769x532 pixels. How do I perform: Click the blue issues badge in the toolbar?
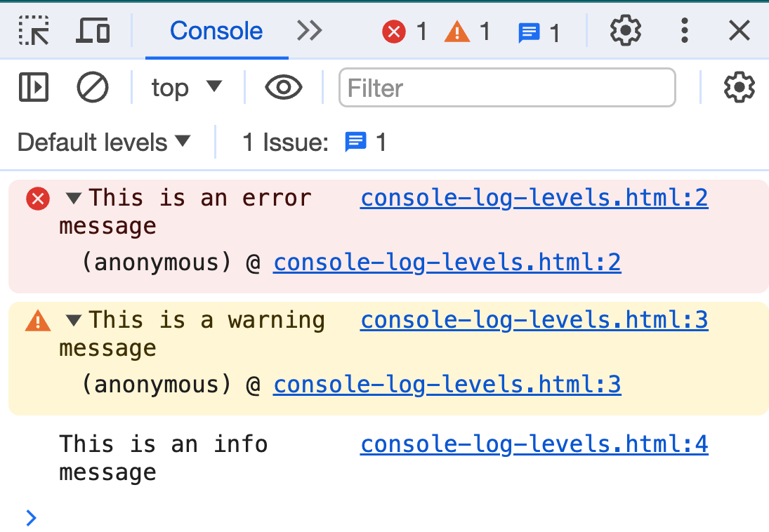pos(528,31)
